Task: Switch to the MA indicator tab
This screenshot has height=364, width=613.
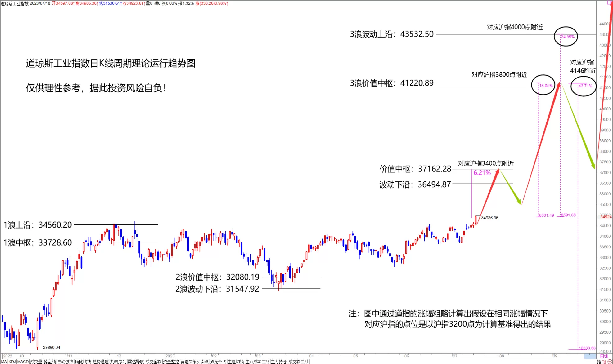Action: coord(4,362)
